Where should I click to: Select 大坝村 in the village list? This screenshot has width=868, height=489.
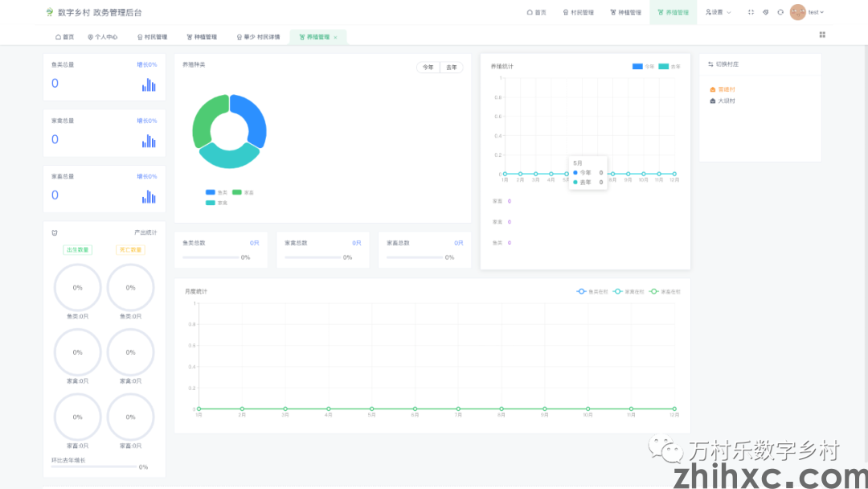click(727, 101)
